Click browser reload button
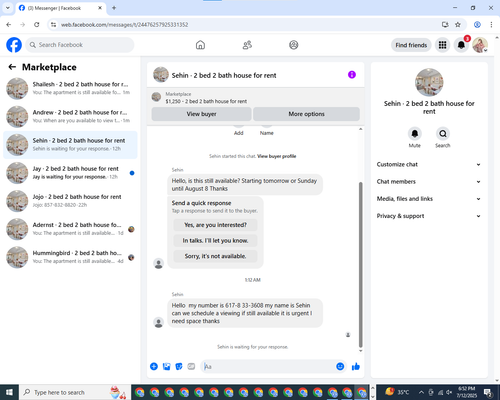The width and height of the screenshot is (500, 400). click(37, 25)
